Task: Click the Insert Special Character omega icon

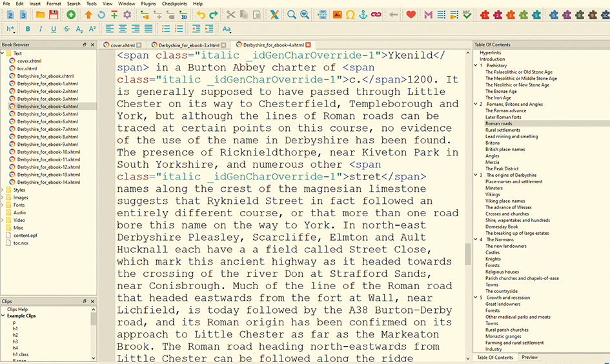Action: tap(351, 15)
